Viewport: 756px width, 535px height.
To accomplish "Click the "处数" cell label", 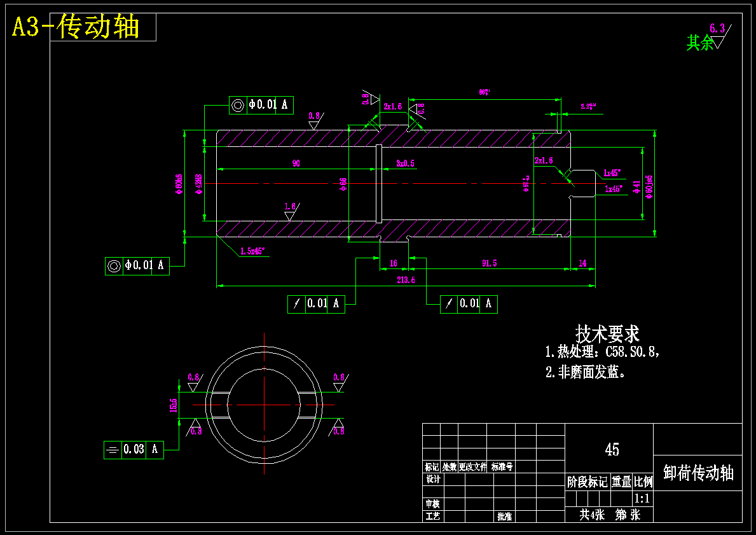I will click(x=450, y=467).
